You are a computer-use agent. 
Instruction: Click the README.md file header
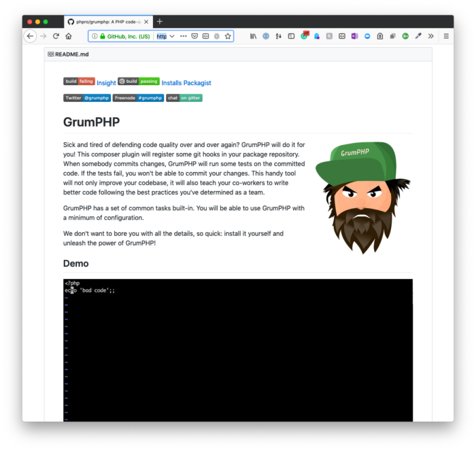point(72,54)
